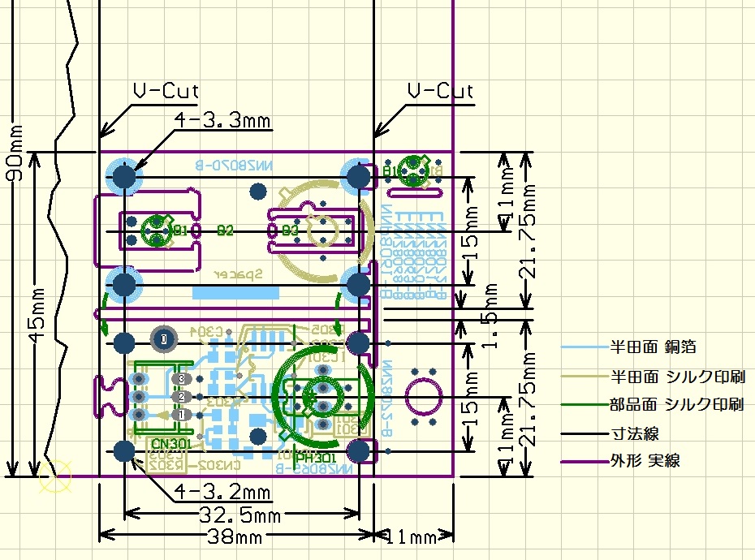Select the 38mm width dimension text
This screenshot has height=560, width=755.
235,536
